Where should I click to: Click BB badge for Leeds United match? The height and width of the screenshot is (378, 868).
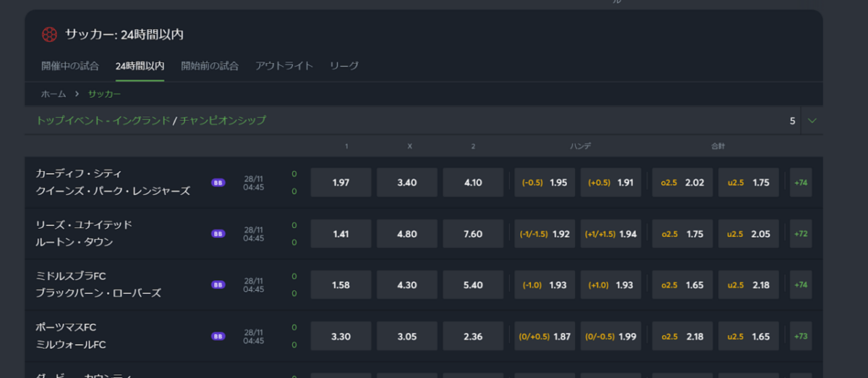(218, 234)
